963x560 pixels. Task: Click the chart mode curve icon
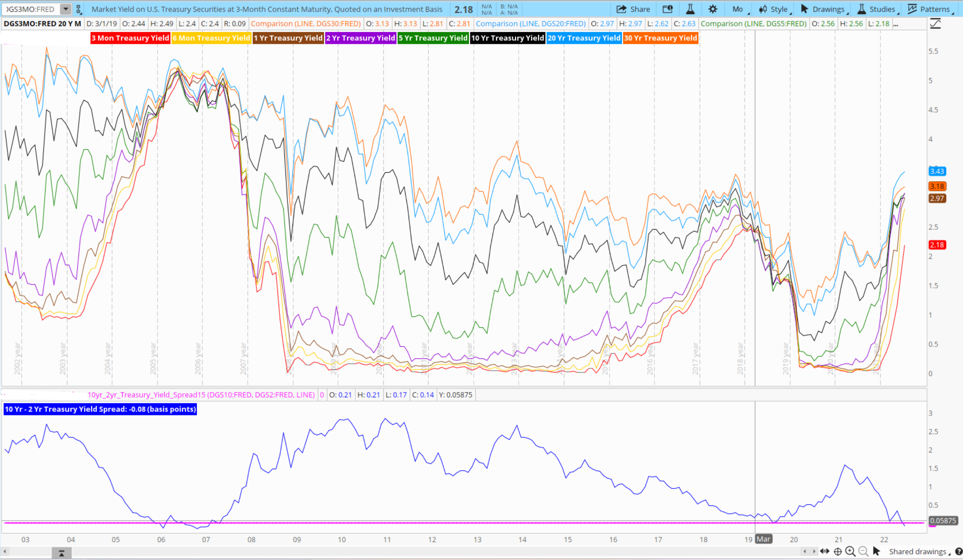pyautogui.click(x=935, y=24)
